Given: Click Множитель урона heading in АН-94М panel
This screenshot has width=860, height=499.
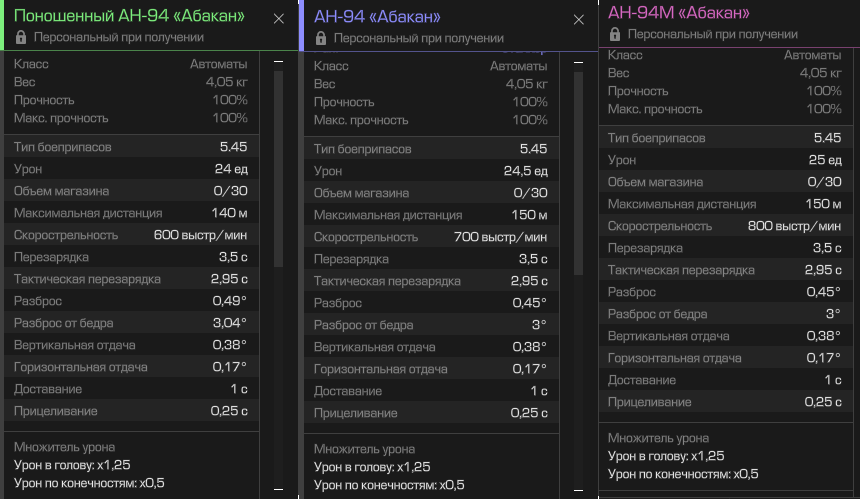Looking at the screenshot, I should [658, 438].
